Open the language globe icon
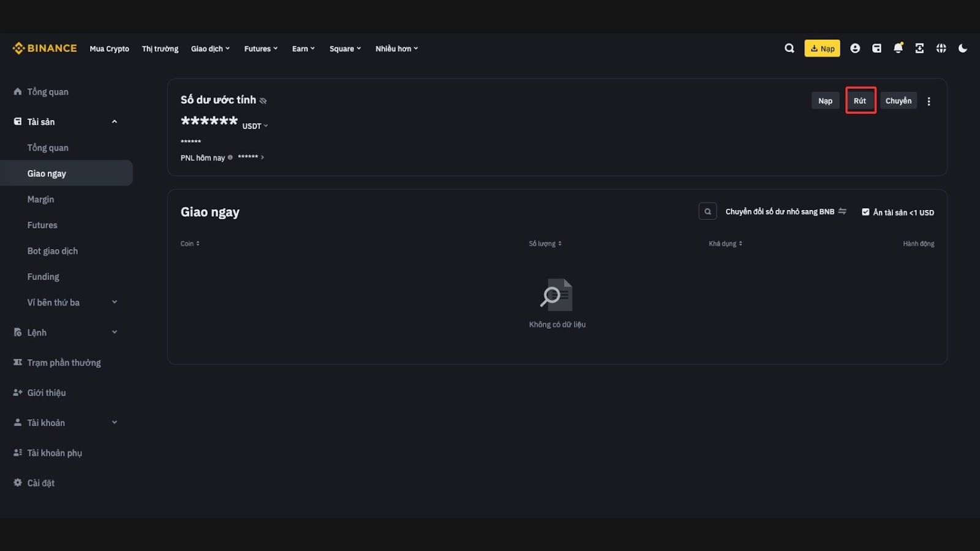 coord(941,48)
